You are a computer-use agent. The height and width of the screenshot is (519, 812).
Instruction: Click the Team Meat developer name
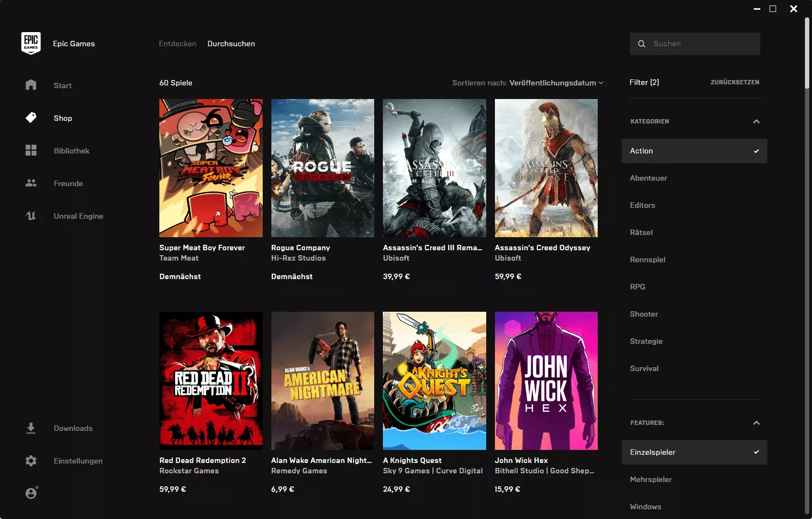tap(179, 258)
